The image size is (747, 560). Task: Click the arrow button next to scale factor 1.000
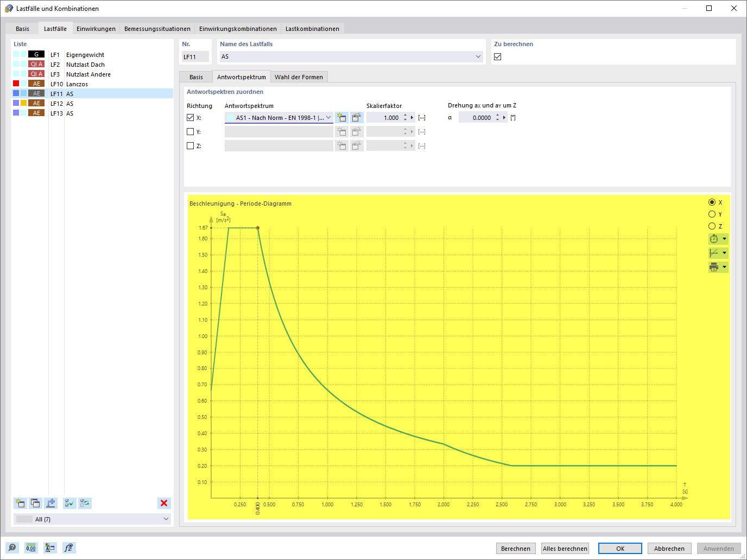point(412,118)
